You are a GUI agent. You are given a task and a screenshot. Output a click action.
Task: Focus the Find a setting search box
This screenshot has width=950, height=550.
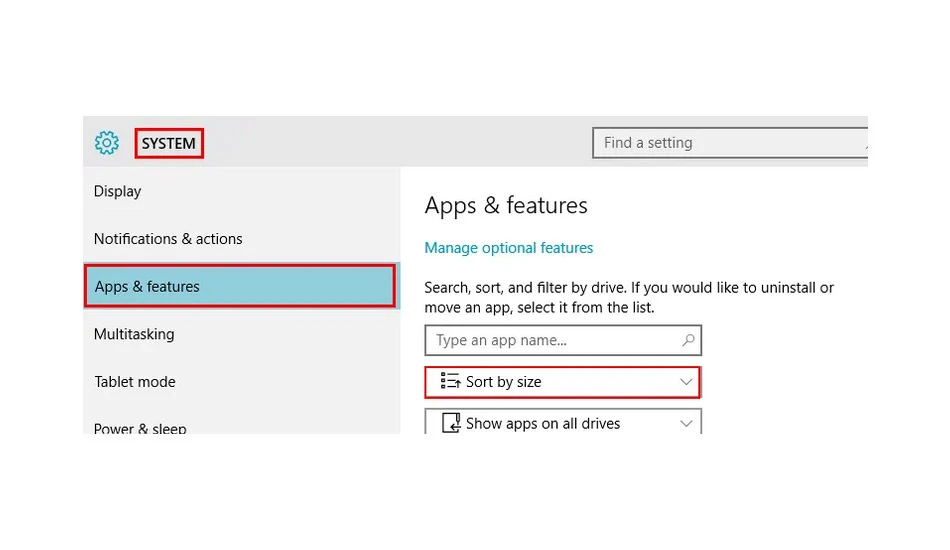pos(730,143)
